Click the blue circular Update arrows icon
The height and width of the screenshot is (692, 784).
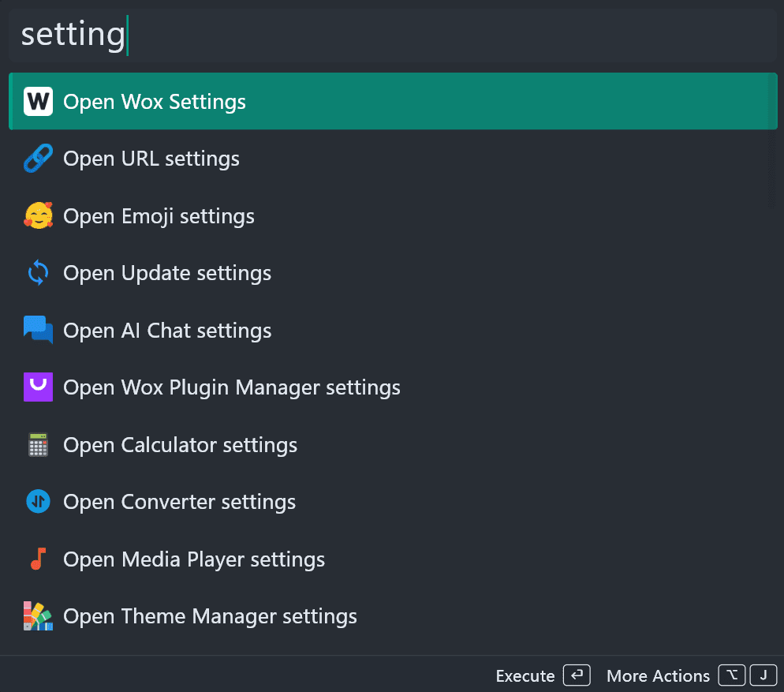pyautogui.click(x=38, y=273)
